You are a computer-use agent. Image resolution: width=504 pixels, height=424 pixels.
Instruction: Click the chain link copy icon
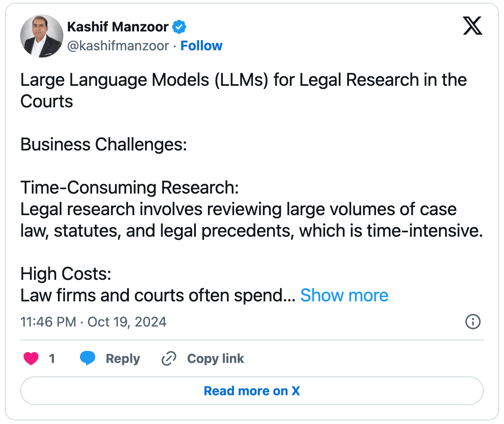[169, 358]
